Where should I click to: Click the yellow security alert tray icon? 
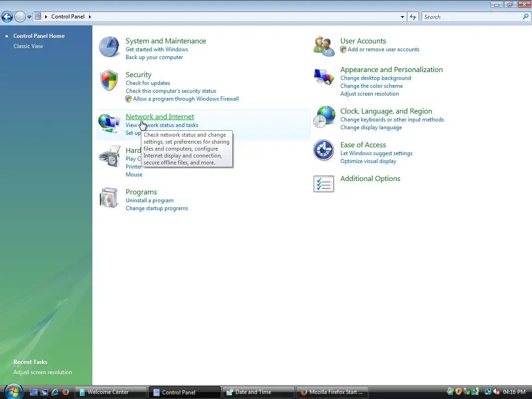[x=459, y=392]
